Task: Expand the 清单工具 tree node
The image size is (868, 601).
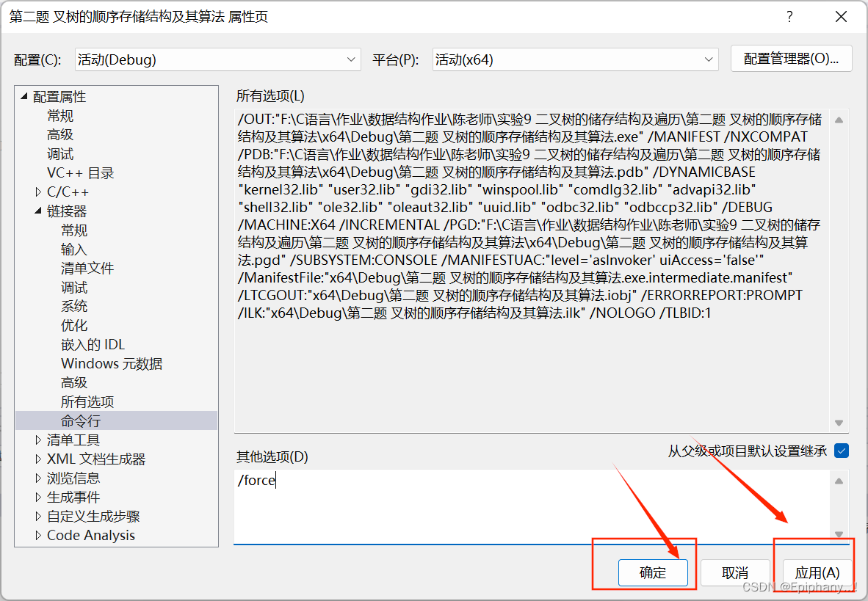Action: (x=37, y=440)
